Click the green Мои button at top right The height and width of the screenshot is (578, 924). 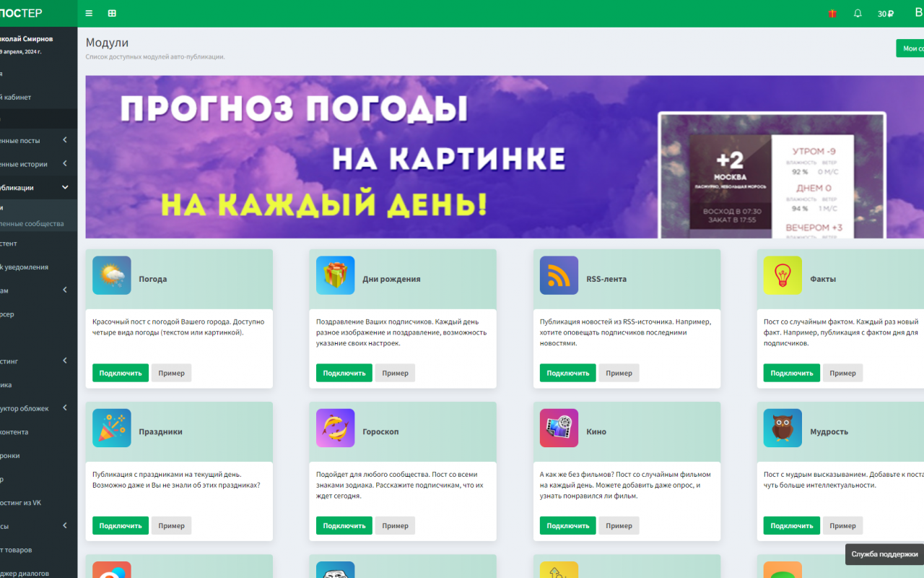point(910,48)
